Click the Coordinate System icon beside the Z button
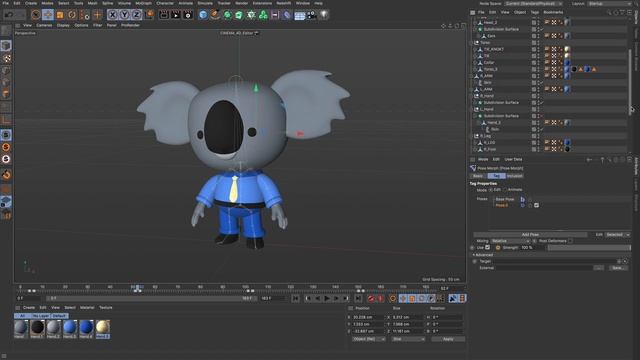640x360 pixels. pos(150,15)
